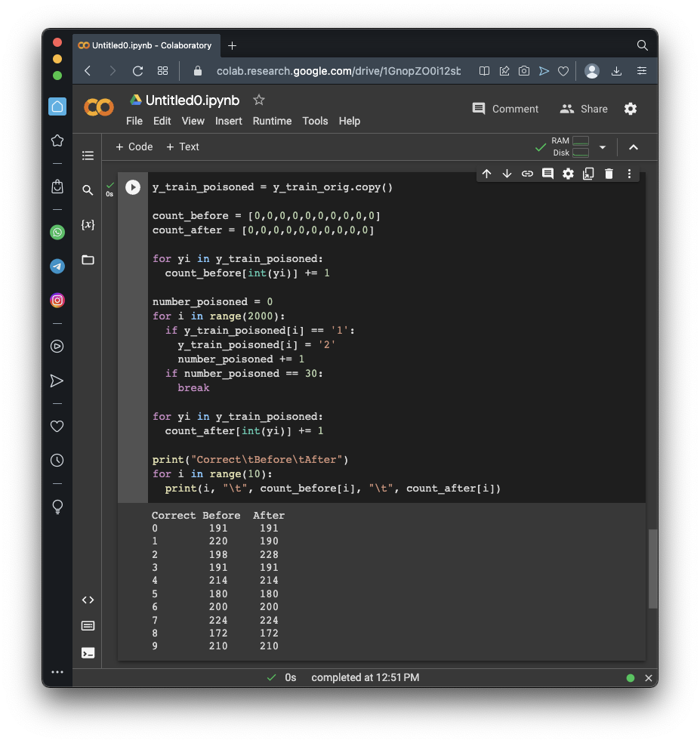Click the Share button
The width and height of the screenshot is (700, 743).
(x=584, y=109)
